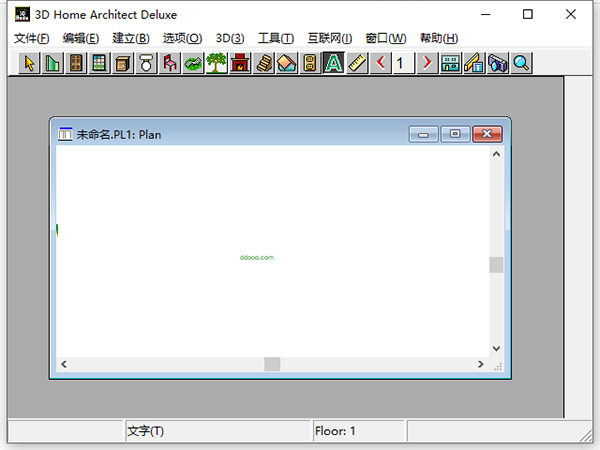Click the 3D Home Architect app icon
600x450 pixels.
point(22,15)
